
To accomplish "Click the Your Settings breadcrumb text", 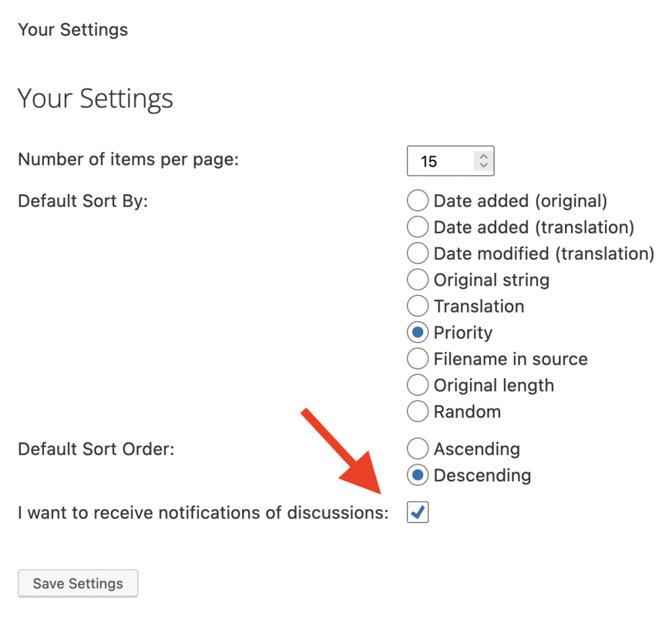I will pyautogui.click(x=72, y=30).
